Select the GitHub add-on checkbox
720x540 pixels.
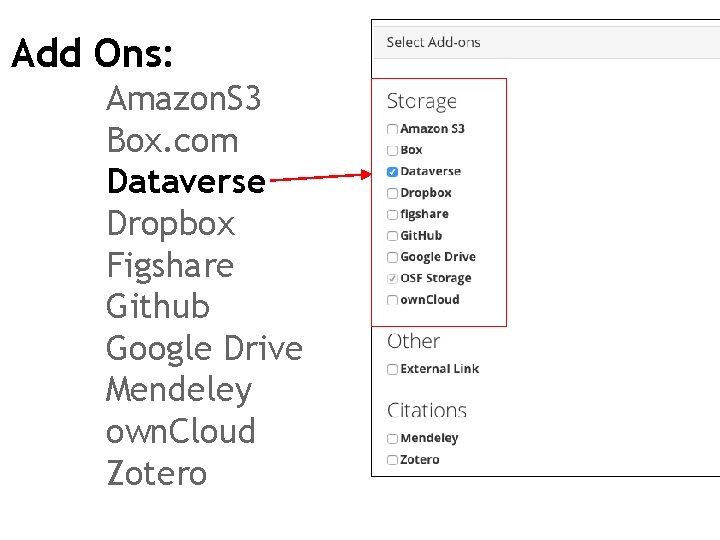tap(393, 236)
